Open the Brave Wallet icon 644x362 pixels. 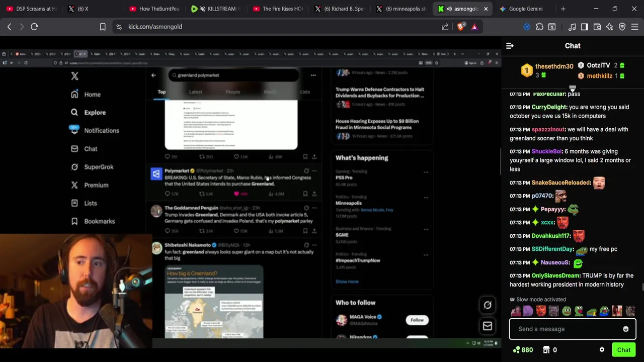(x=597, y=27)
